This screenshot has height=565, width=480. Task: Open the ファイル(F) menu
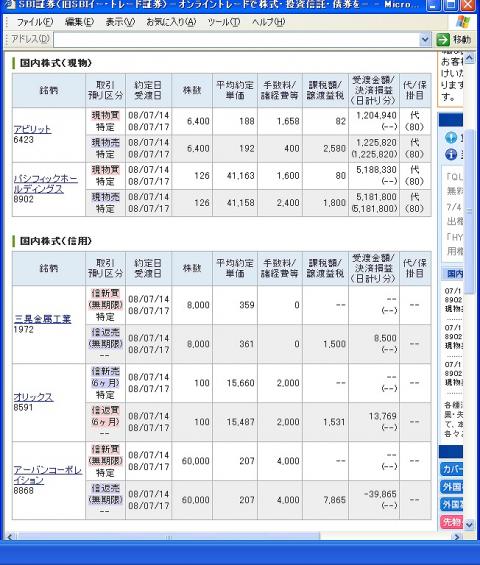click(35, 22)
